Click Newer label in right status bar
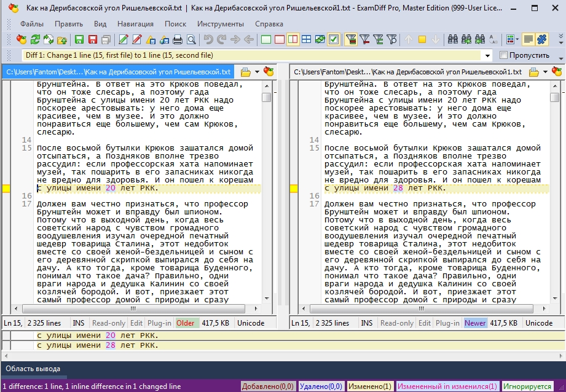The width and height of the screenshot is (566, 392). click(x=474, y=323)
